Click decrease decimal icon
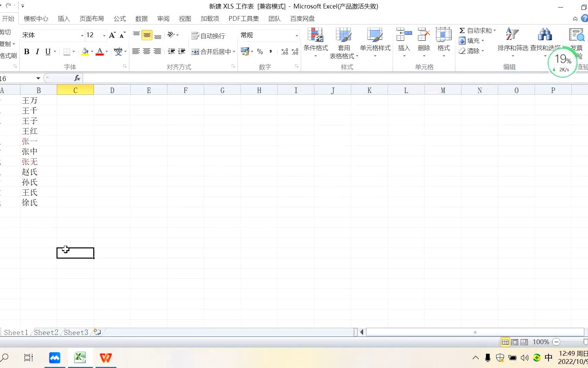Viewport: 588px width, 368px height. pyautogui.click(x=295, y=51)
